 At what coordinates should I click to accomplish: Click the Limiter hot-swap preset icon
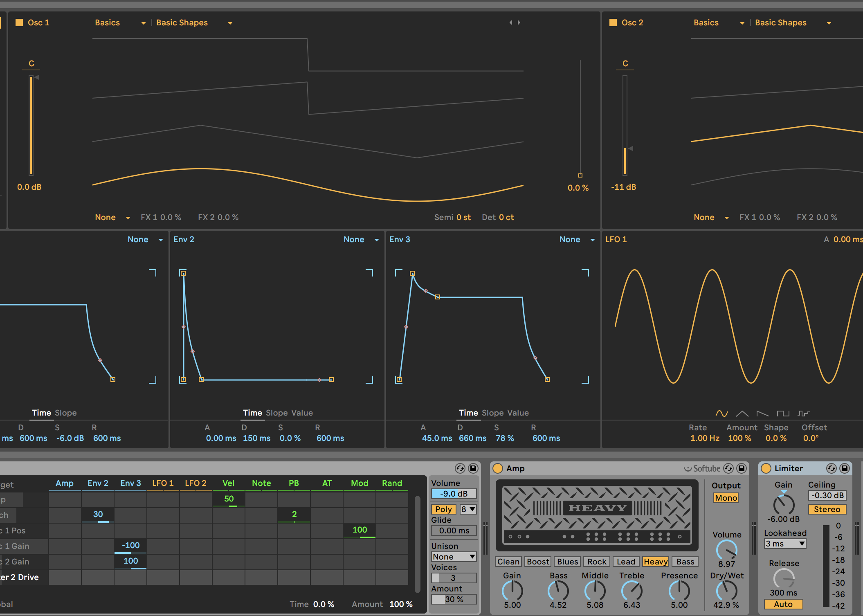pos(831,468)
